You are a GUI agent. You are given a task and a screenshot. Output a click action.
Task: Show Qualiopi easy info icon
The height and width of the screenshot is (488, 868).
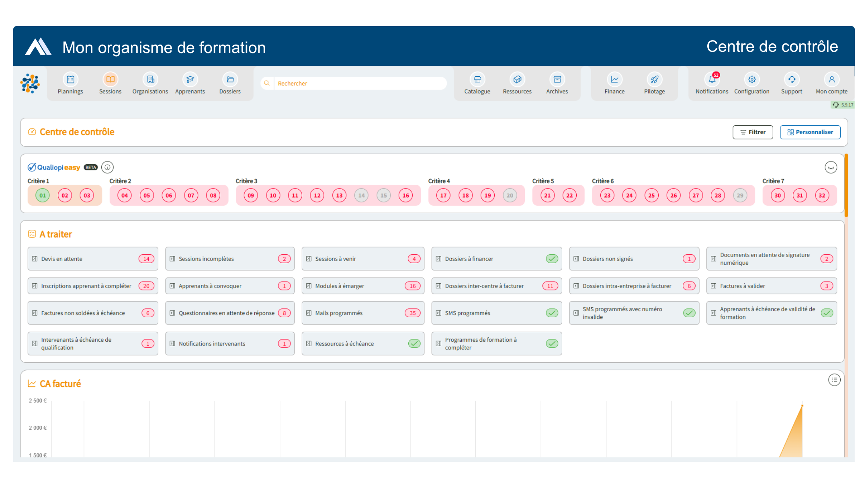pos(107,167)
